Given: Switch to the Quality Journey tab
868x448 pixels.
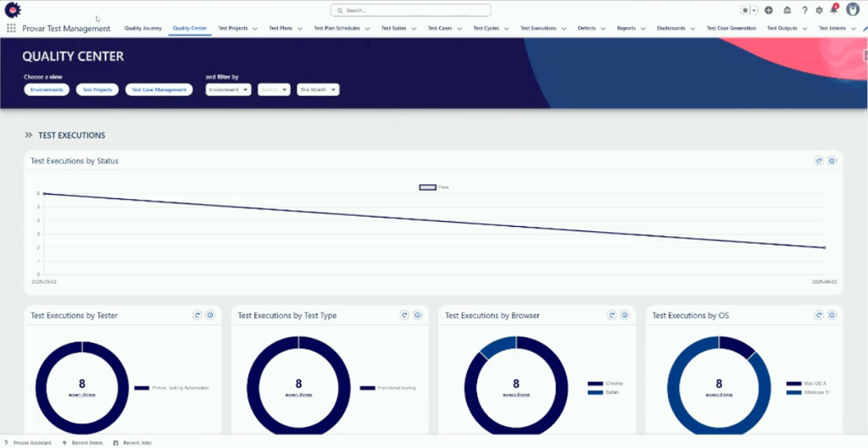Looking at the screenshot, I should coord(142,28).
